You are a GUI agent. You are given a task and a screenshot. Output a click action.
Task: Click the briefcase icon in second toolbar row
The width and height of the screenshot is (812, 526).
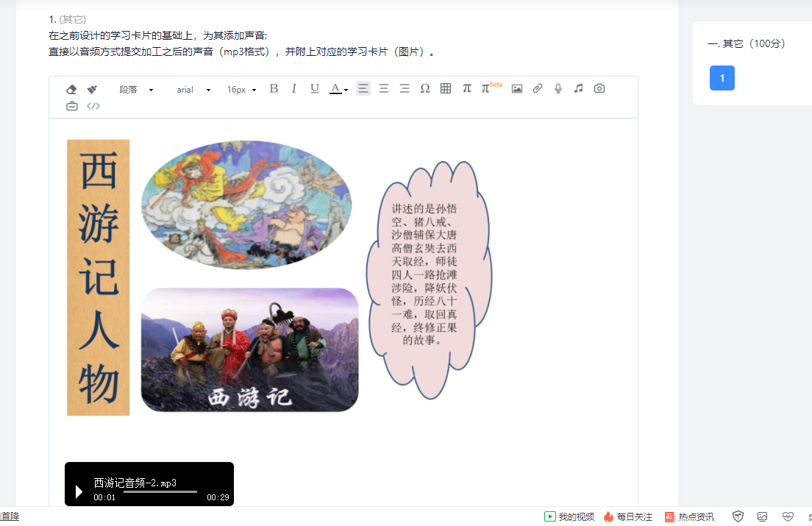tap(72, 106)
